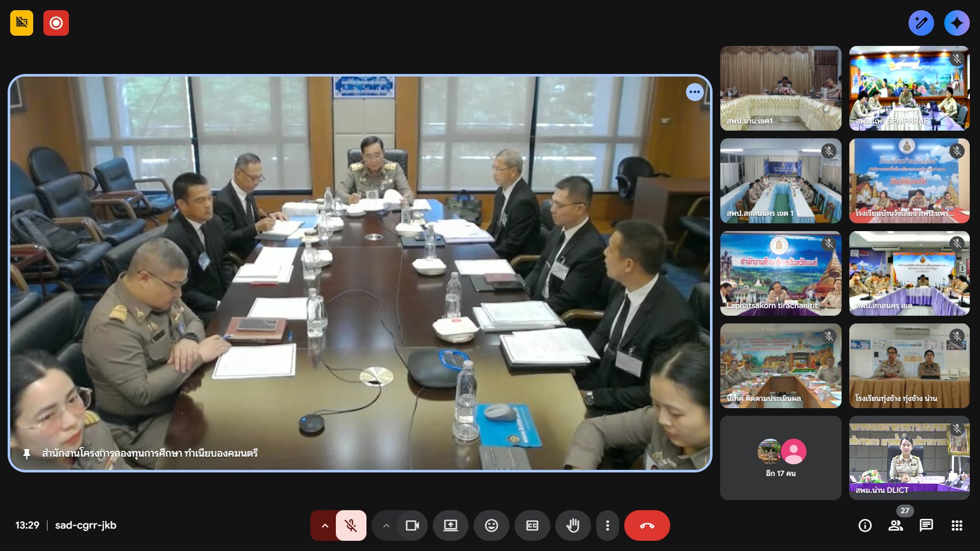Image resolution: width=980 pixels, height=551 pixels.
Task: Select the สพม.น่าน DLICT participant tile
Action: [909, 458]
